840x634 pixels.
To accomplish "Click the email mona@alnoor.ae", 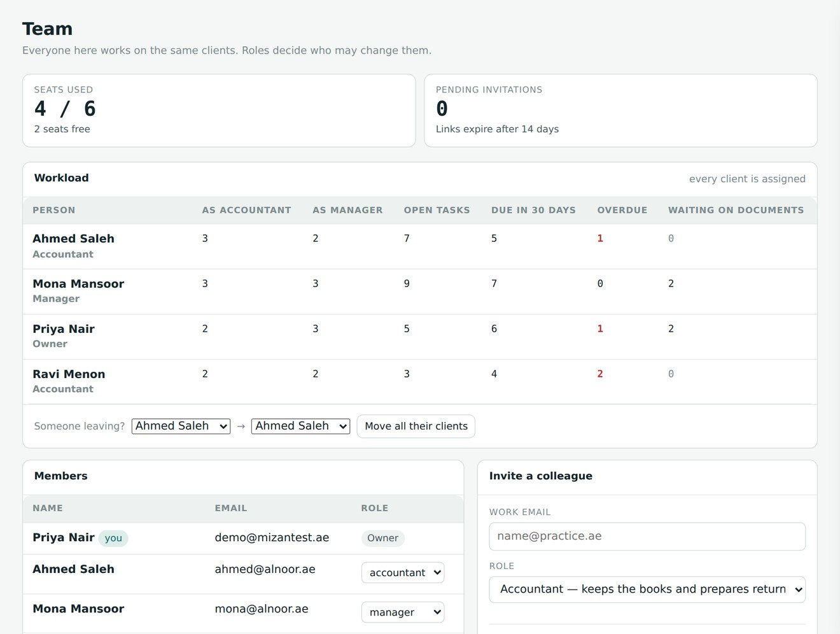I will point(262,609).
